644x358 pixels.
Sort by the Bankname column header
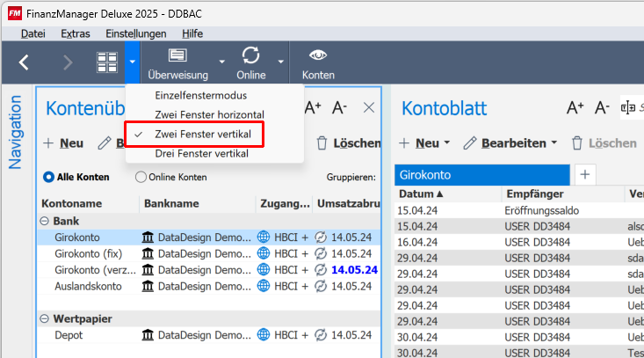pos(171,203)
